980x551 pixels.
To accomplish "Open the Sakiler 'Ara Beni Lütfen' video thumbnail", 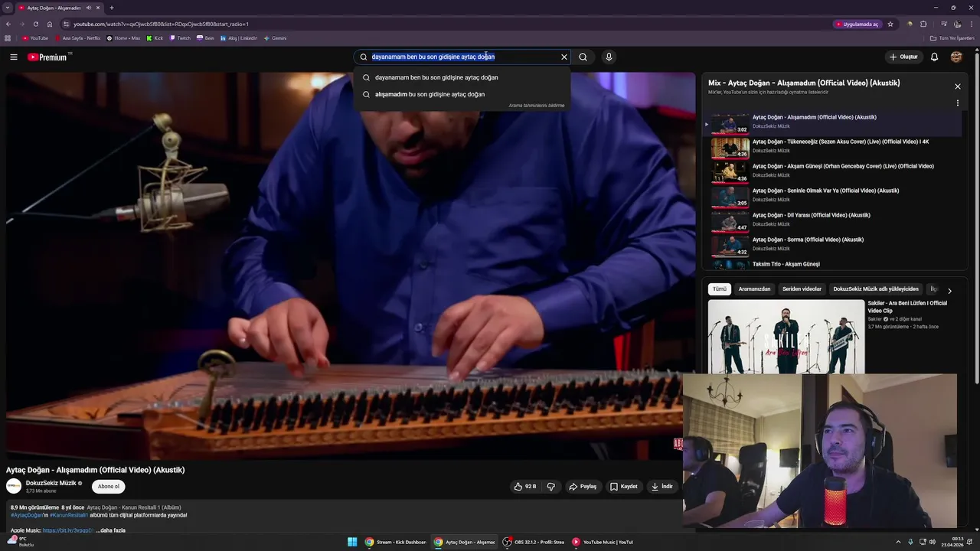I will [x=786, y=337].
